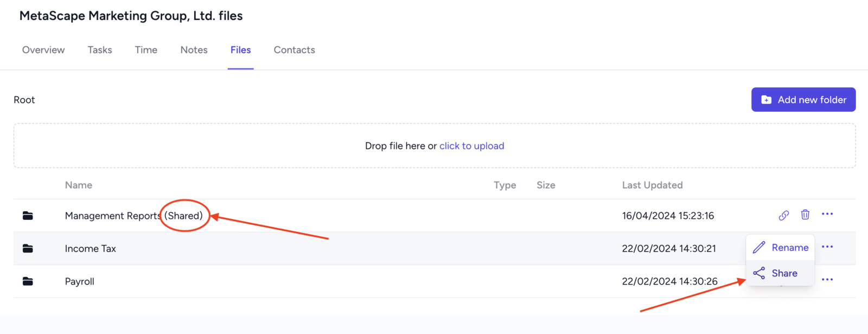Open the Contacts tab
This screenshot has height=334, width=868.
[294, 50]
